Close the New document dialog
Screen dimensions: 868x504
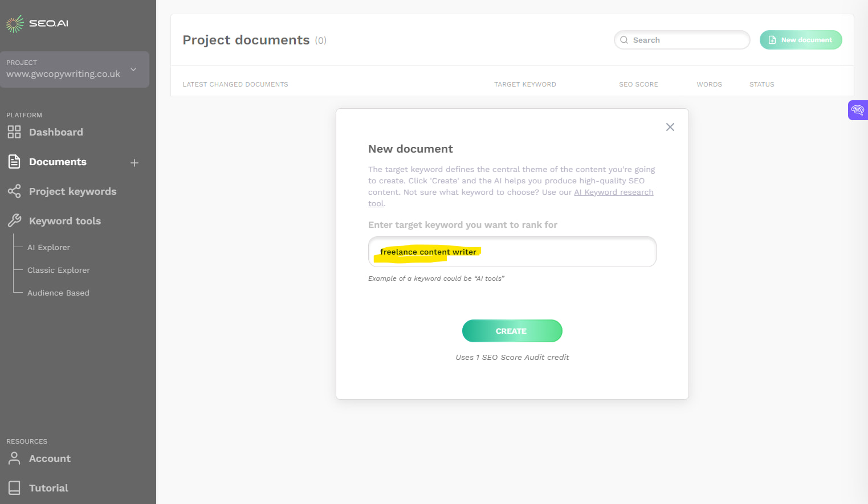670,127
